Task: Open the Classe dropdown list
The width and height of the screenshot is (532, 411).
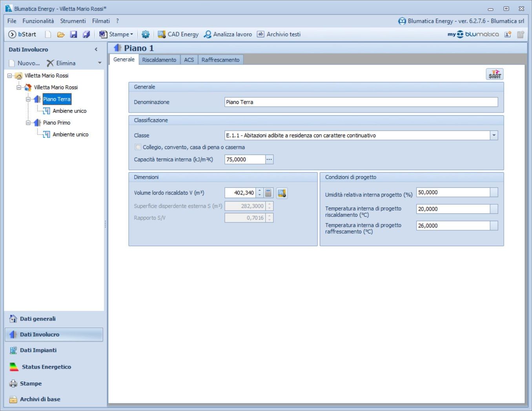Action: point(494,135)
